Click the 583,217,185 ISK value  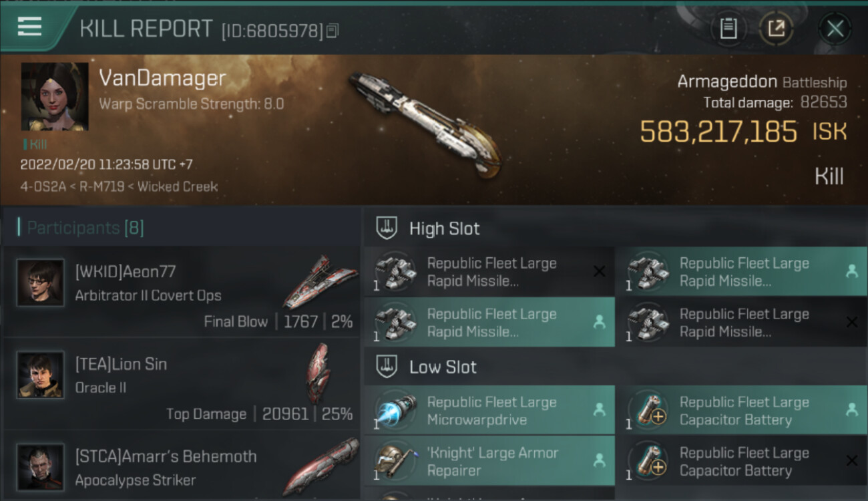[743, 132]
